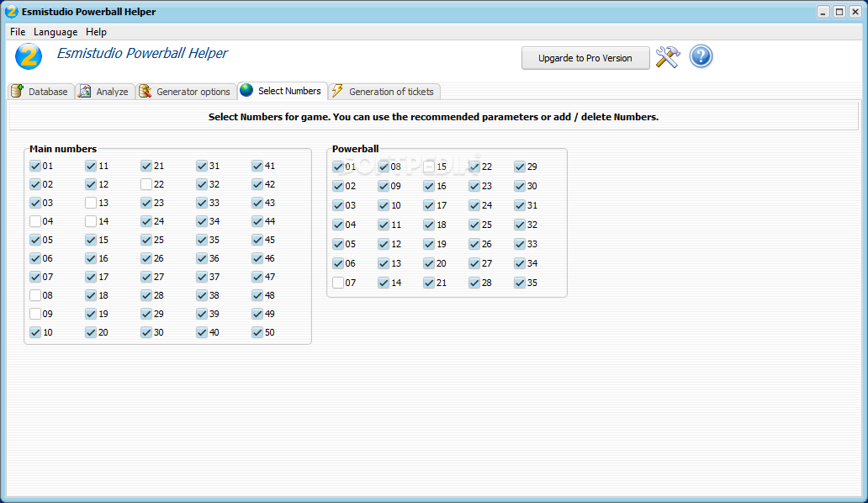Maximize the Powerball Helper window
Screen dimensions: 868x503
839,12
